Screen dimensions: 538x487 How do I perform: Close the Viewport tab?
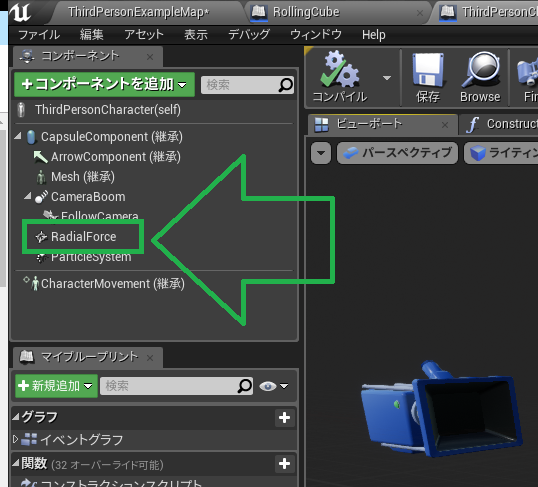tap(445, 125)
